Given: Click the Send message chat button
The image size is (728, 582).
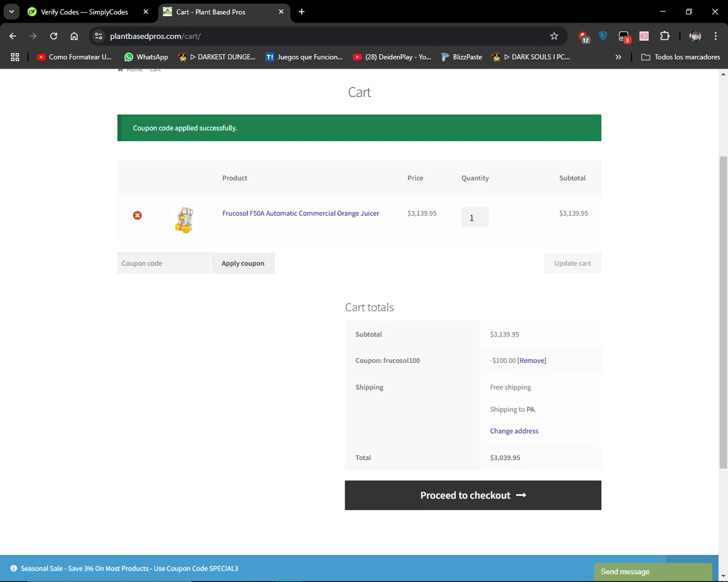Looking at the screenshot, I should pos(653,571).
